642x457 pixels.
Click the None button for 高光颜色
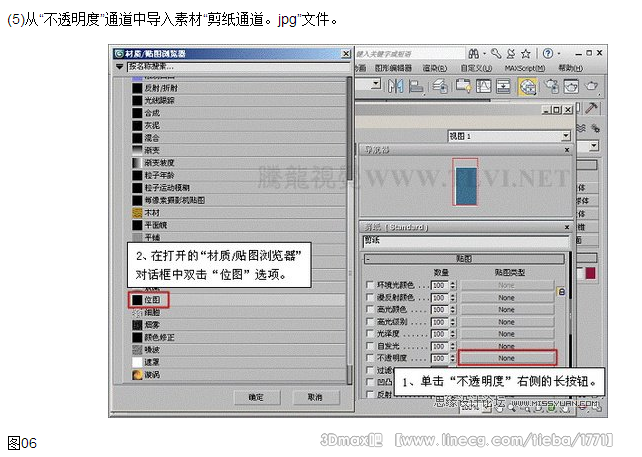click(507, 309)
